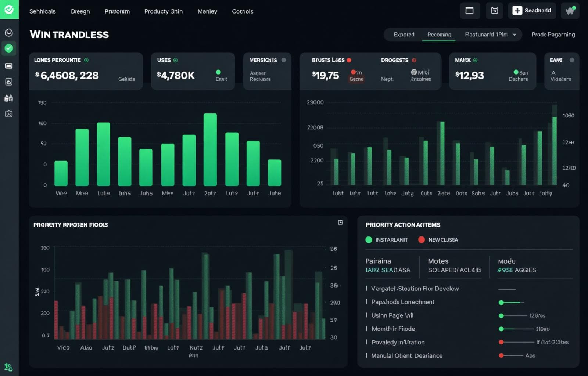Open the camera/capture icon in sidebar
This screenshot has width=588, height=376.
coord(9,114)
